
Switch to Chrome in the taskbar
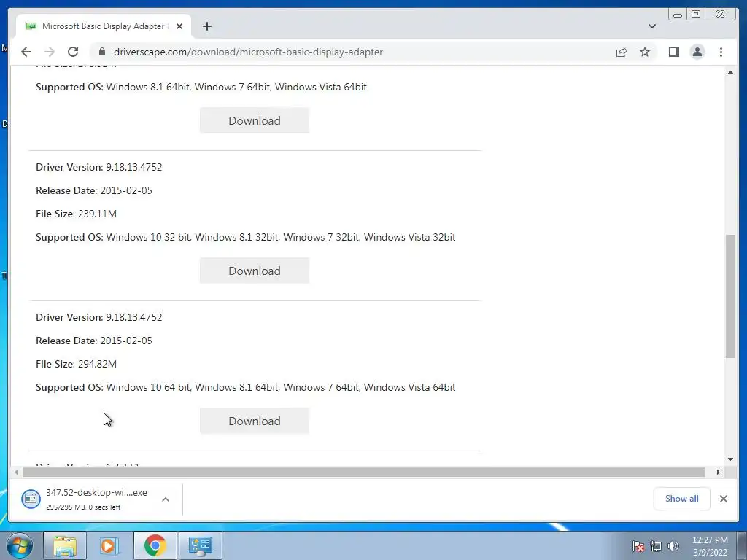pos(155,545)
